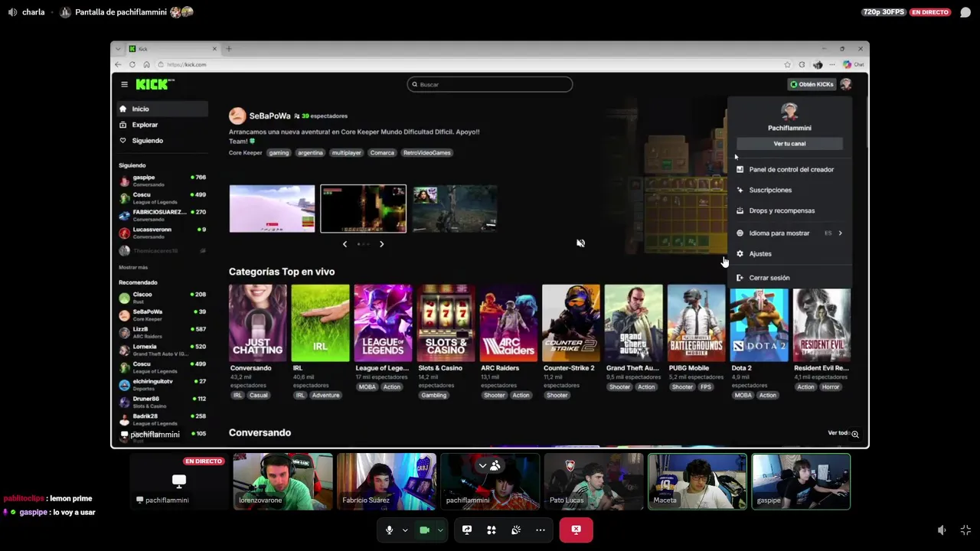Open Copilot Chat in browser toolbar

click(x=854, y=64)
